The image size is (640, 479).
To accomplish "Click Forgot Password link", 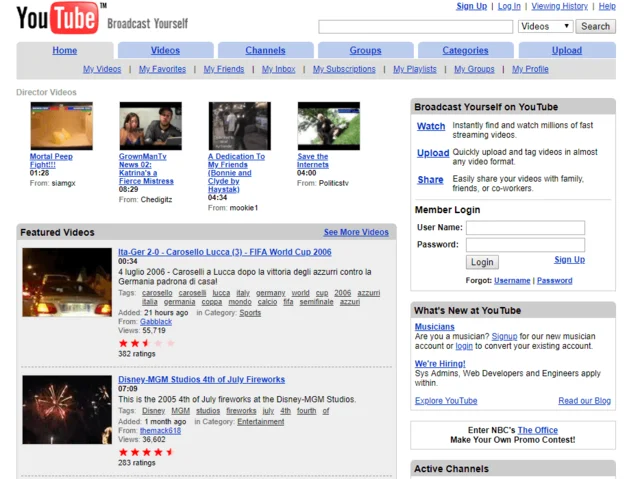I will [554, 281].
